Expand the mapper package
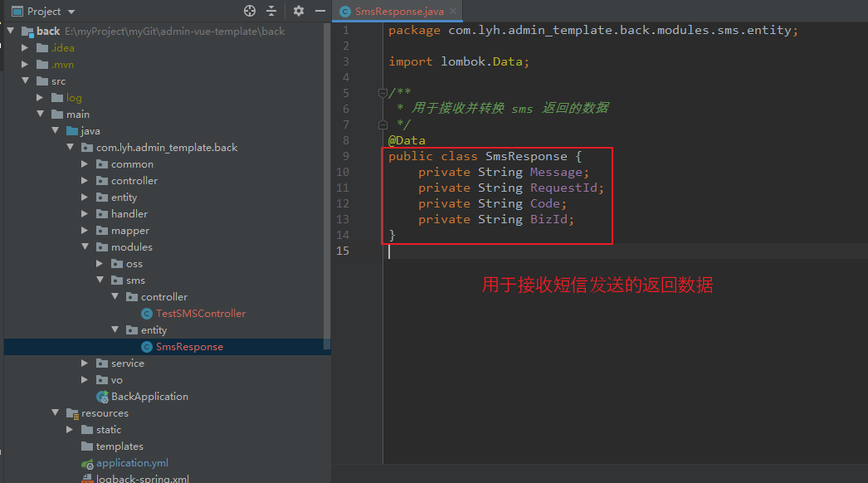Image resolution: width=868 pixels, height=483 pixels. click(x=85, y=231)
